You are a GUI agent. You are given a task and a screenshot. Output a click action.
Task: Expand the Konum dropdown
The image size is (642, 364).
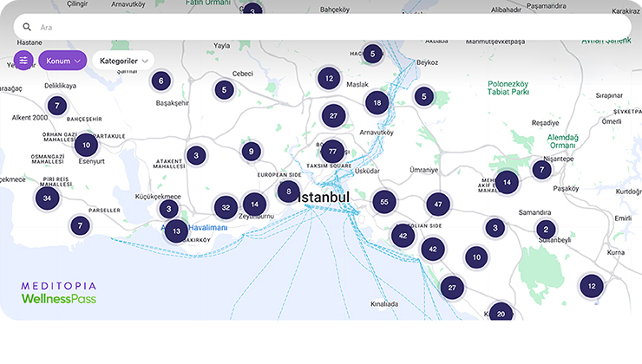pyautogui.click(x=62, y=61)
